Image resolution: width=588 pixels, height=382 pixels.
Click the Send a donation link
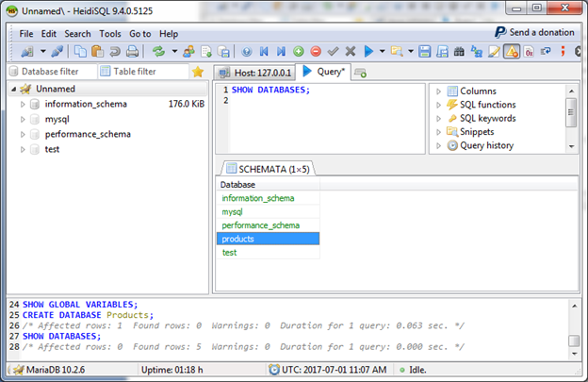[534, 32]
